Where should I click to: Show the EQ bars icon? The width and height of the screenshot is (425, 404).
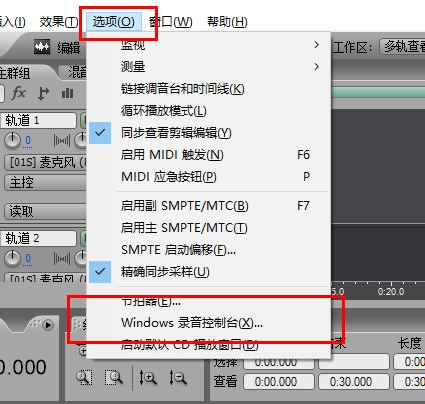click(67, 93)
